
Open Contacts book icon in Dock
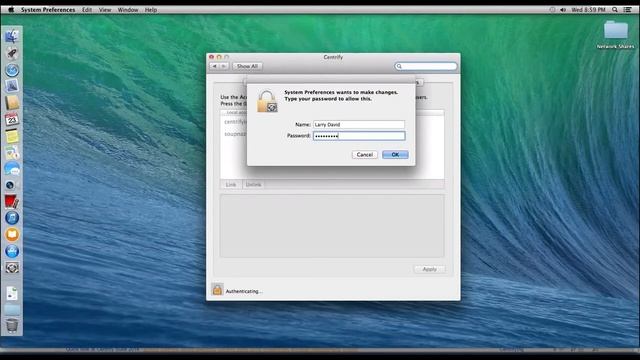point(12,103)
